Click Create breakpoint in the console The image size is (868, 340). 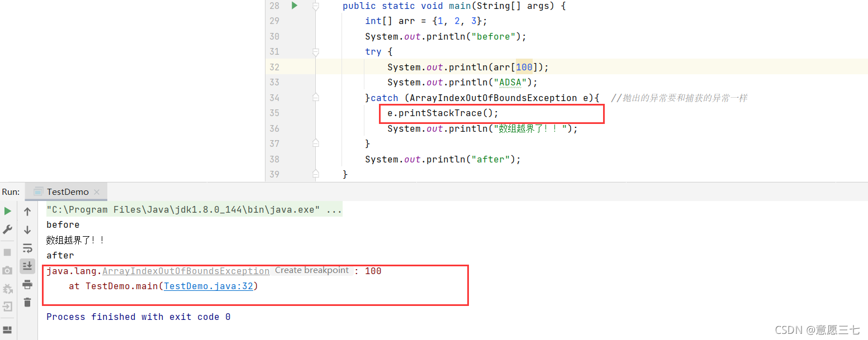point(311,270)
